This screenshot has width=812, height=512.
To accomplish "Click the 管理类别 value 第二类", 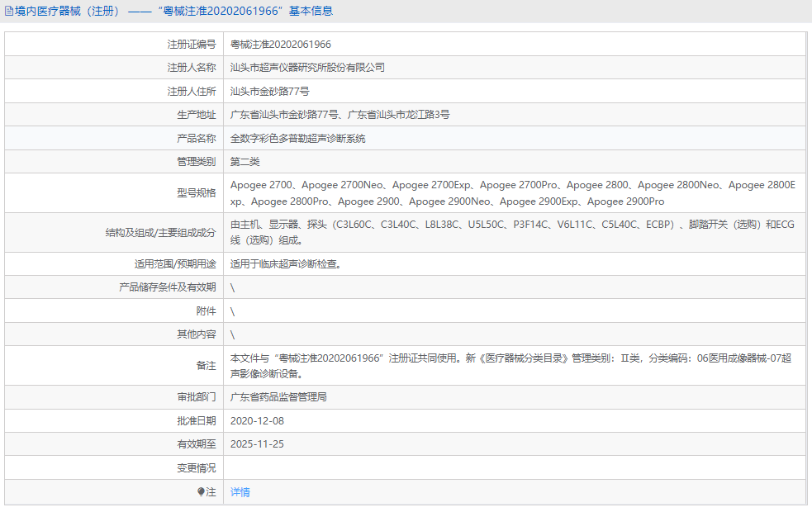I will coord(245,161).
